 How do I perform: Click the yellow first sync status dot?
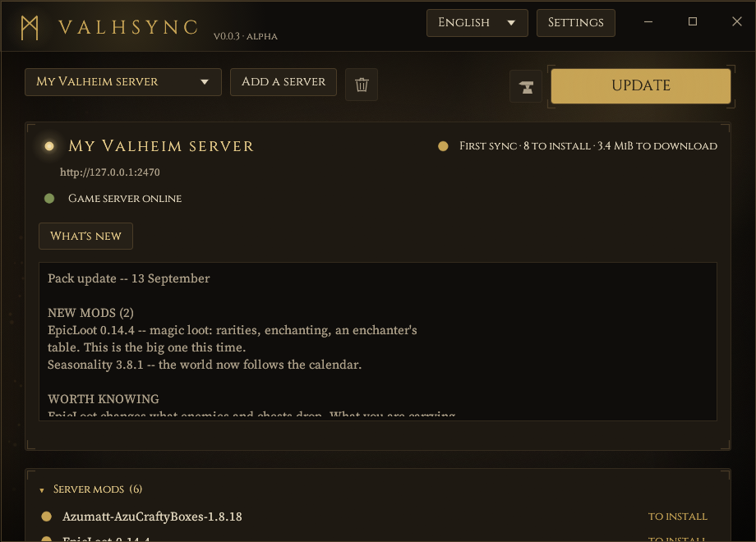pyautogui.click(x=443, y=146)
